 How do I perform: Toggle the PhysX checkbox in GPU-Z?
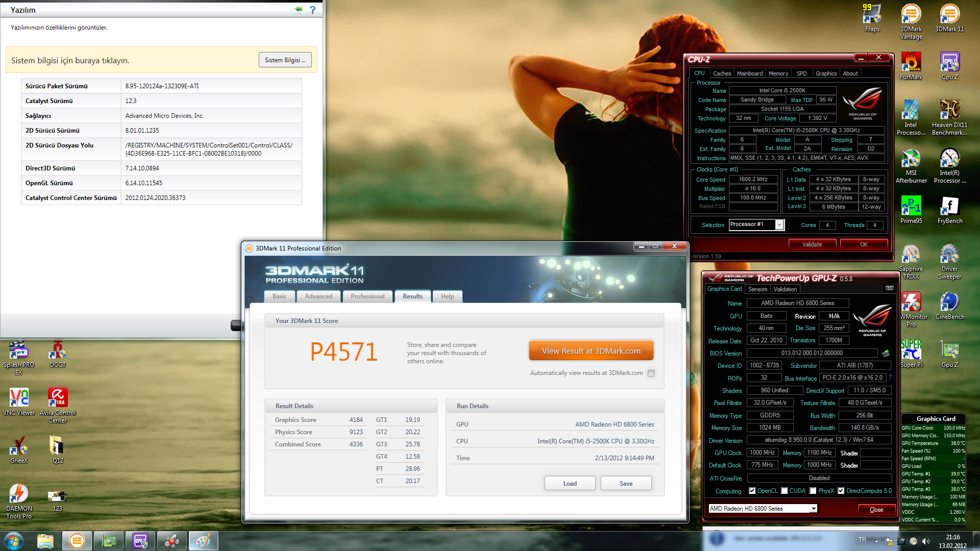pyautogui.click(x=813, y=491)
